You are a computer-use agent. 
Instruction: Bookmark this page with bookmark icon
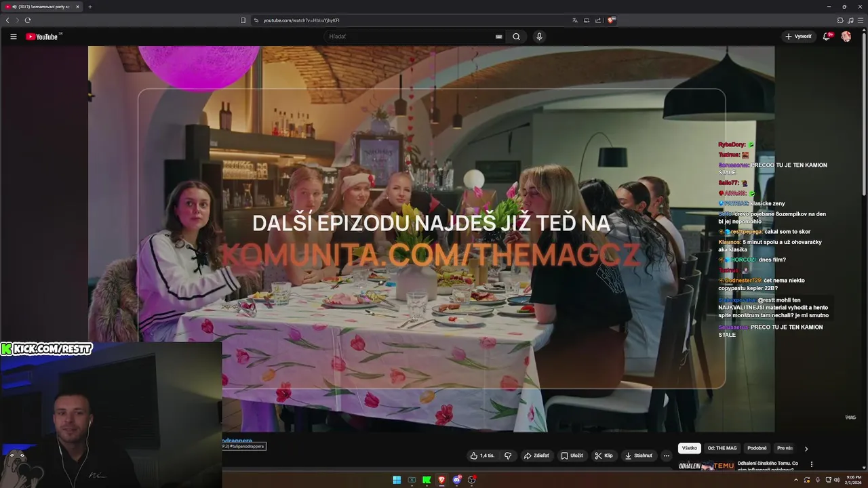(243, 20)
